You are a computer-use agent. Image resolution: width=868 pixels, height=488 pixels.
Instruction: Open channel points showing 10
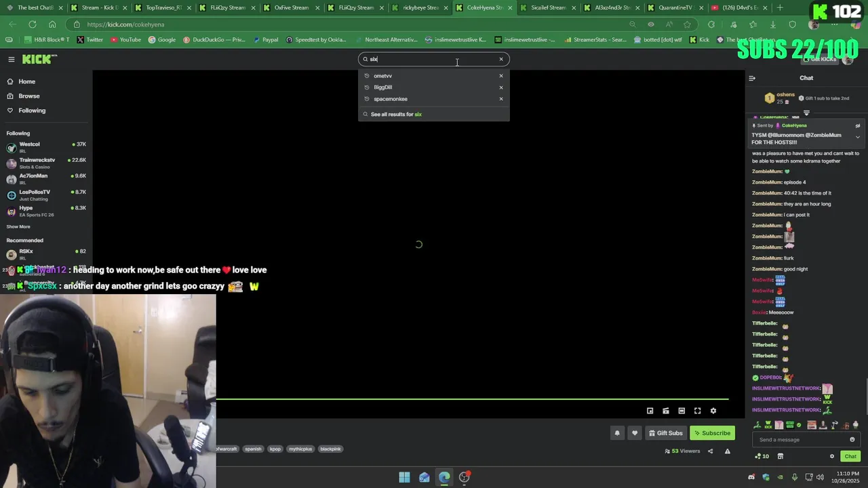point(762,456)
